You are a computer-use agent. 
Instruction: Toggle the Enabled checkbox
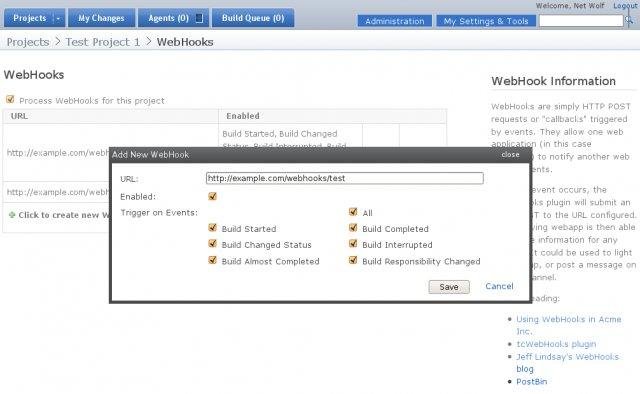(212, 196)
